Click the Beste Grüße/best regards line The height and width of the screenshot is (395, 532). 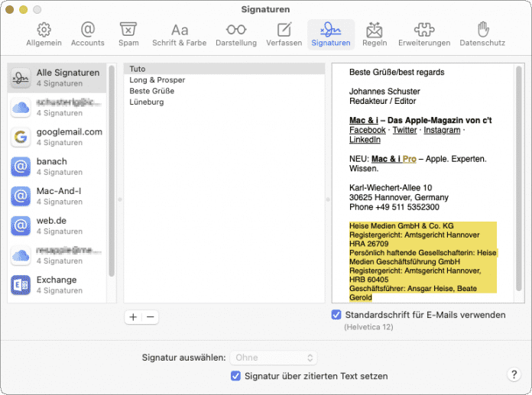tap(397, 73)
